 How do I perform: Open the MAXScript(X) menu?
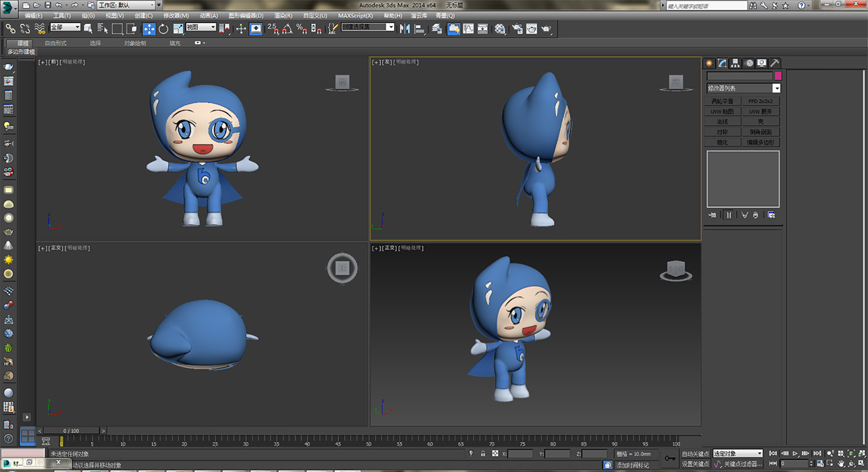click(355, 16)
